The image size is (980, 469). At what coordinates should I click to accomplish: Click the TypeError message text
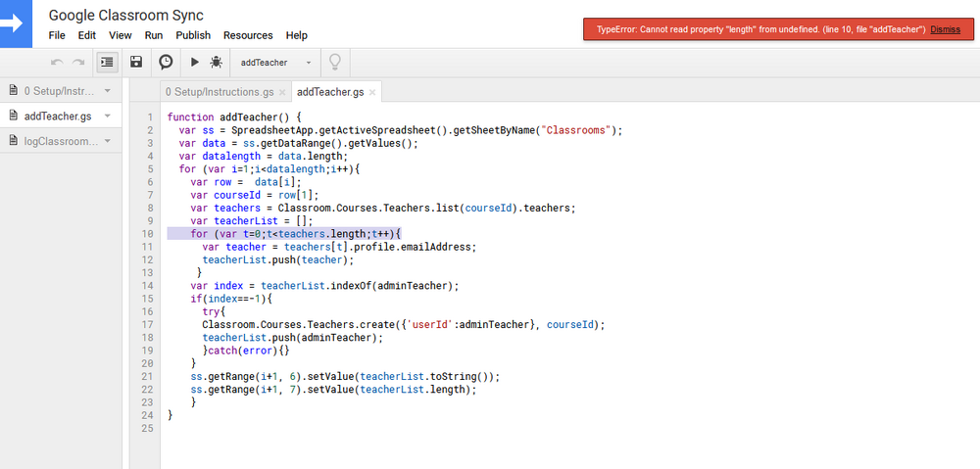760,29
